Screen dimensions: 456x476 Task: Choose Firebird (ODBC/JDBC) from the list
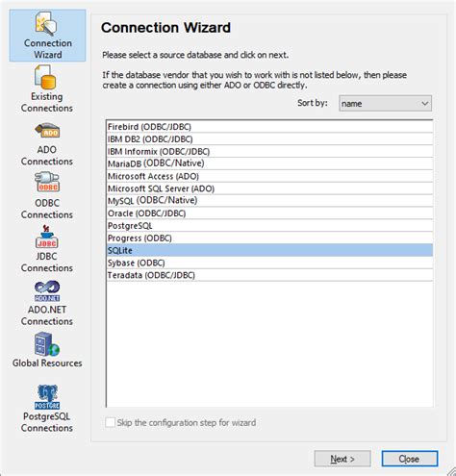click(x=269, y=127)
